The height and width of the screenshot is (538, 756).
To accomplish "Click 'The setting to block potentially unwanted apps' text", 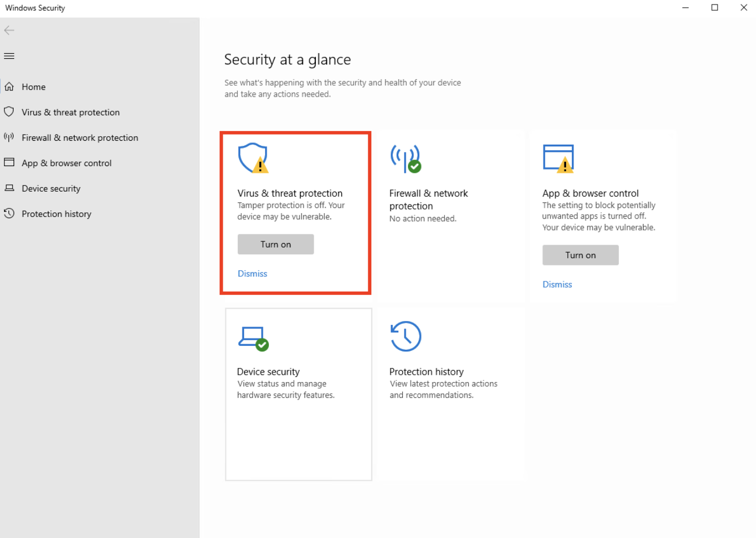I will (x=599, y=216).
